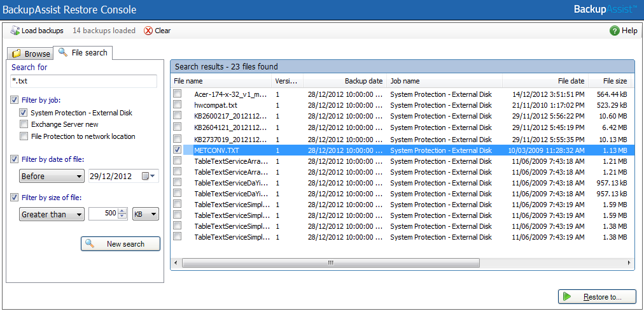
Task: Click the green Help icon
Action: tap(614, 31)
